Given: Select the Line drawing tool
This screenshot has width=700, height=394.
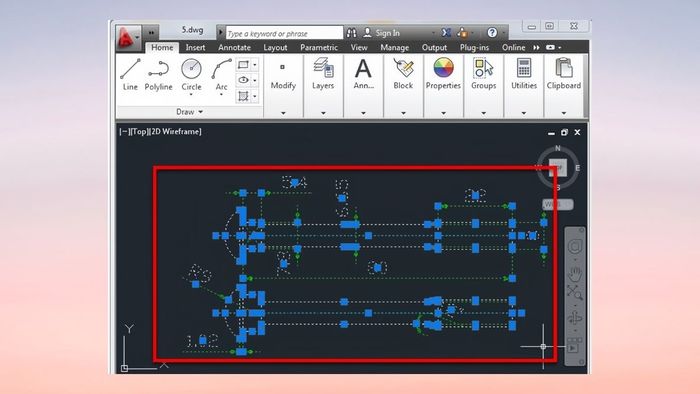Looking at the screenshot, I should point(130,75).
